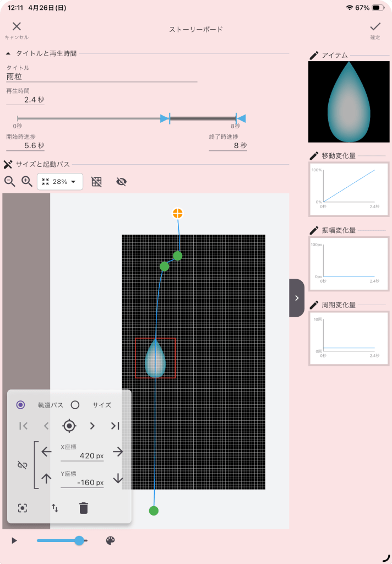Screen dimensions: 392x564
Task: Collapse the タイトルと再生時間 section
Action: tap(8, 53)
